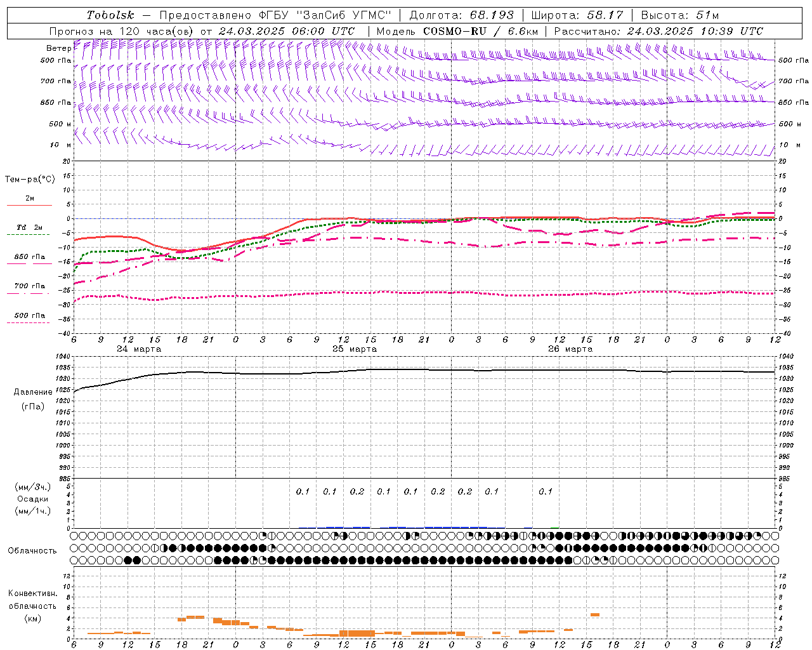This screenshot has height=650, width=812.
Task: Click "20" on the right temperature axis
Action: pos(783,161)
